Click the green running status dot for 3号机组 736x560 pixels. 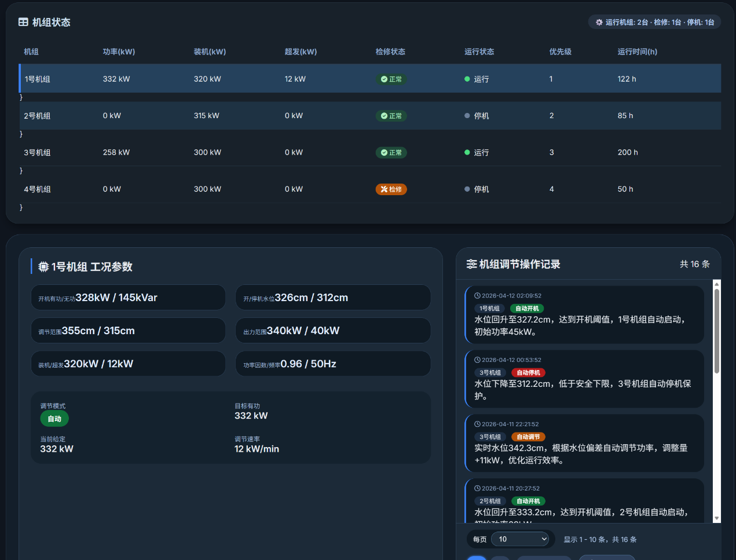pos(467,152)
